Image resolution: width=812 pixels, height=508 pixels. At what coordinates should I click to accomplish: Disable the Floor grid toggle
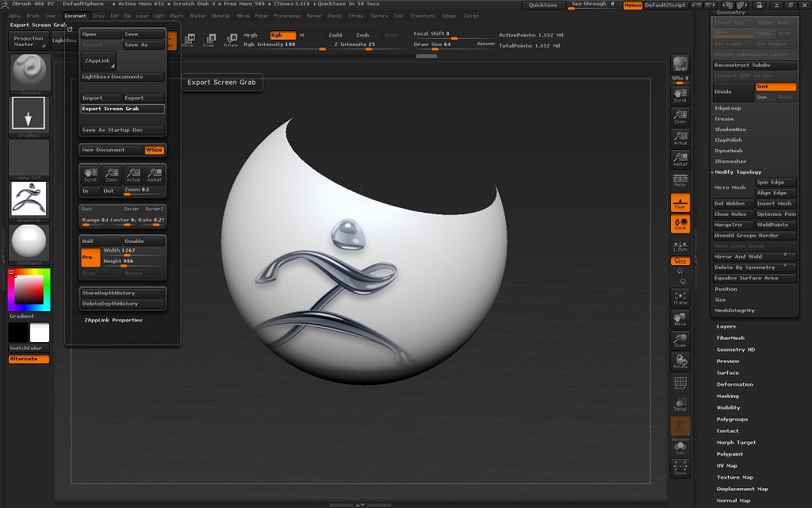pyautogui.click(x=680, y=202)
